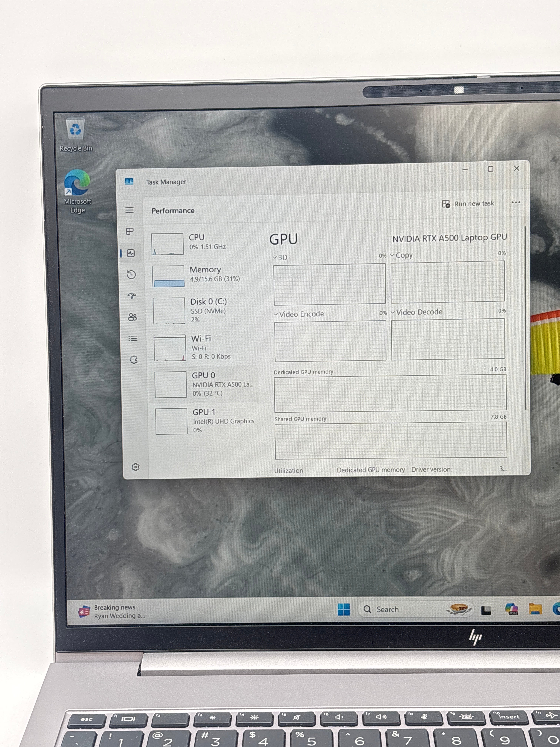Click the search highlight image in Search box
The image size is (560, 747).
coord(459,609)
